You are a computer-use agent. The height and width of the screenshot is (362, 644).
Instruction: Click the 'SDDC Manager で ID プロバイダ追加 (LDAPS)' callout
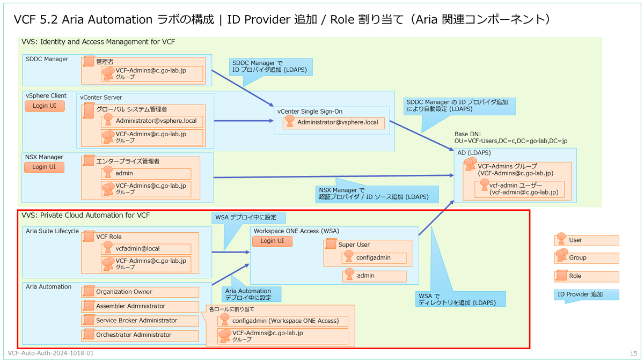coord(270,67)
